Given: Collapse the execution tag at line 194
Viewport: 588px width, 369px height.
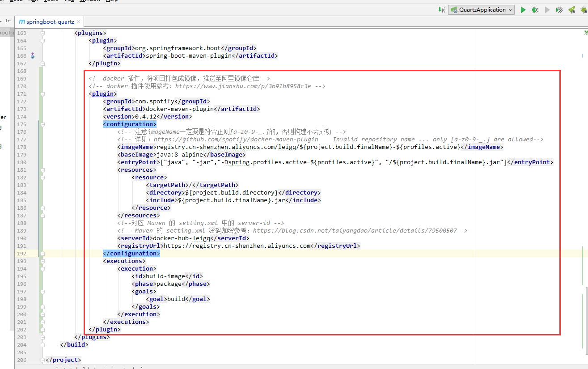Looking at the screenshot, I should (x=43, y=269).
